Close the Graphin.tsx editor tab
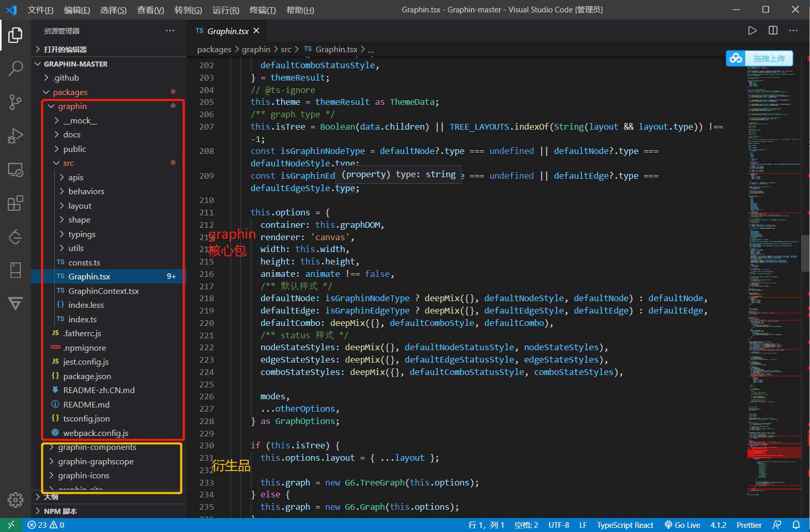Viewport: 810px width, 532px height. coord(256,31)
